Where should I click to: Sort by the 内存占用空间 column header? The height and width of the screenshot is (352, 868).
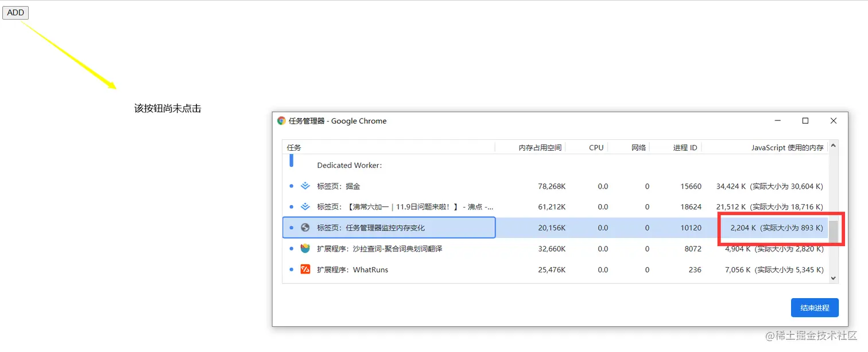(x=530, y=147)
